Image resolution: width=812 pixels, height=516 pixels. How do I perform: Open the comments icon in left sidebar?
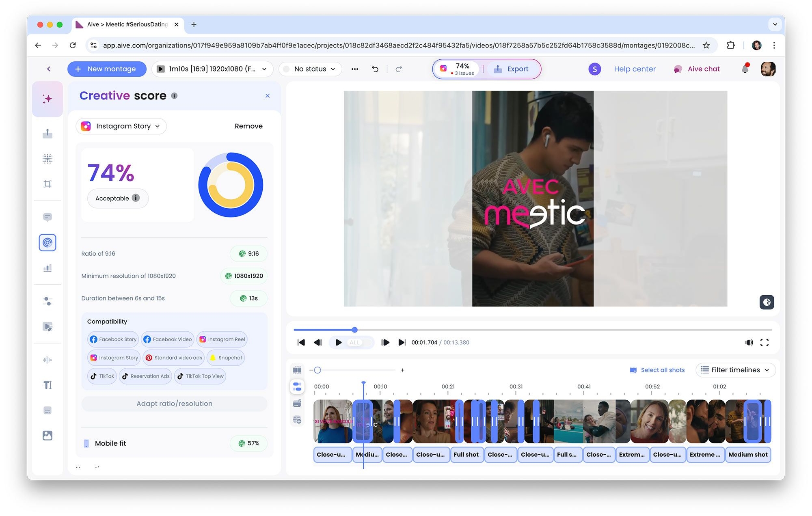[48, 217]
